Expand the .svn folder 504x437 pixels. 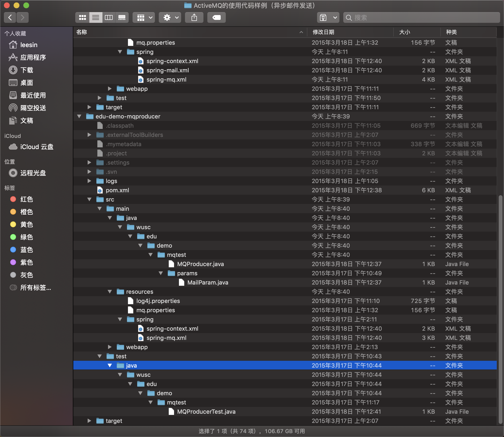89,172
